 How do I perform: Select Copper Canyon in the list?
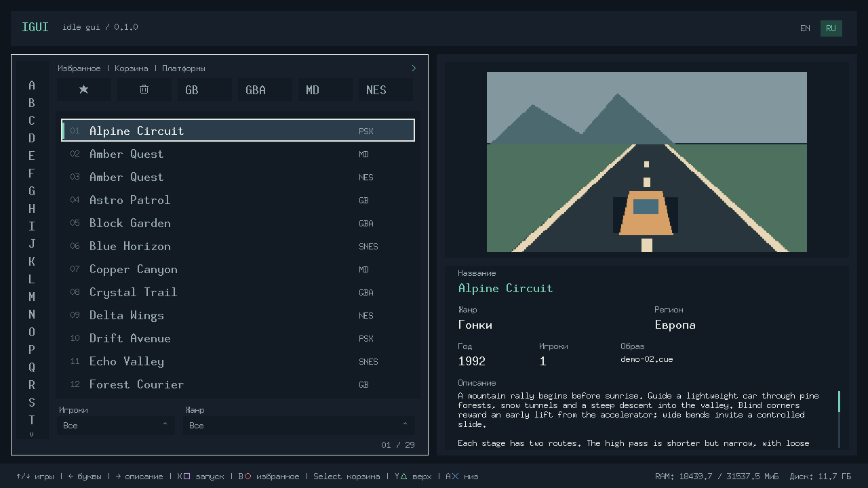click(x=238, y=269)
